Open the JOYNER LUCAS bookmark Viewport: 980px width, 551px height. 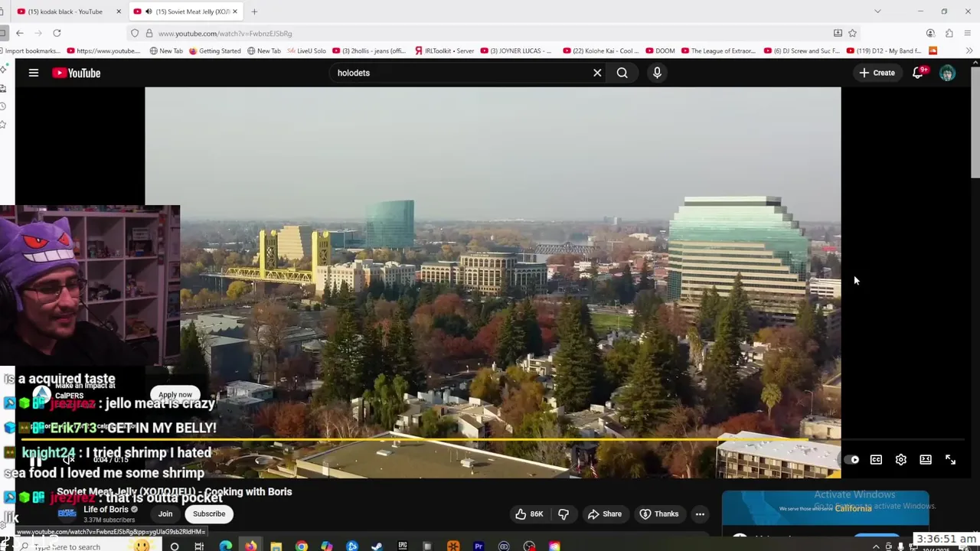tap(517, 51)
